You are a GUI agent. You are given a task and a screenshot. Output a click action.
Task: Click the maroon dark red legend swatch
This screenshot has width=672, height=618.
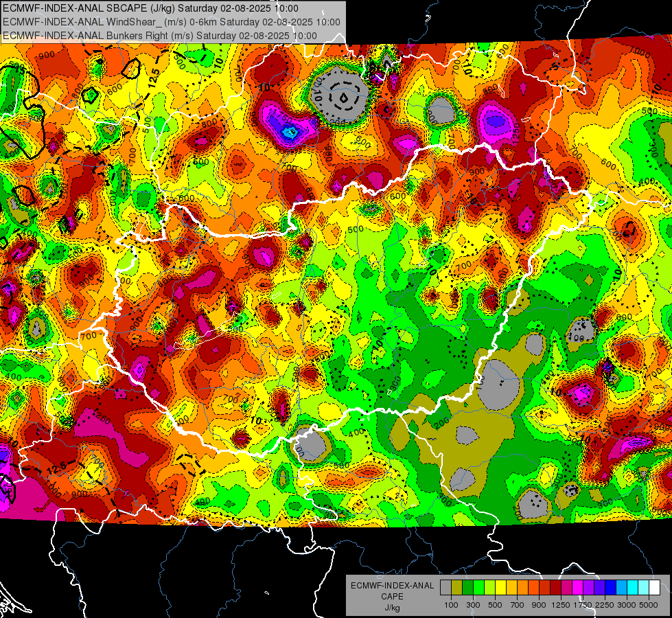point(555,588)
